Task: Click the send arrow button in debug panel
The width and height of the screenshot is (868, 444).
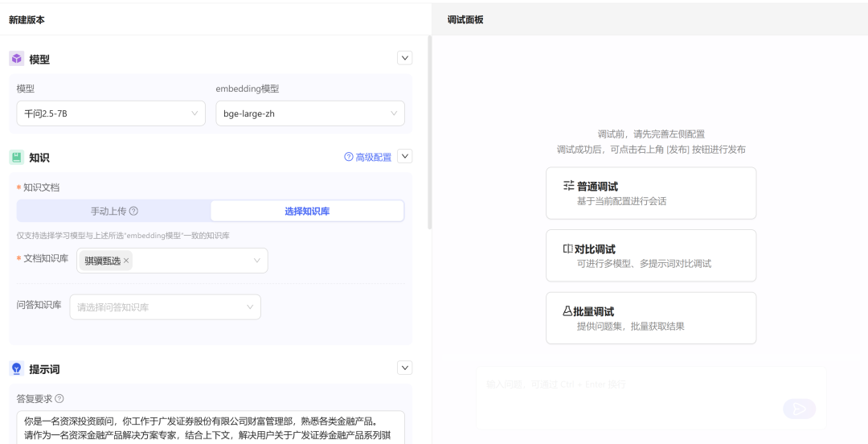Action: pyautogui.click(x=800, y=409)
